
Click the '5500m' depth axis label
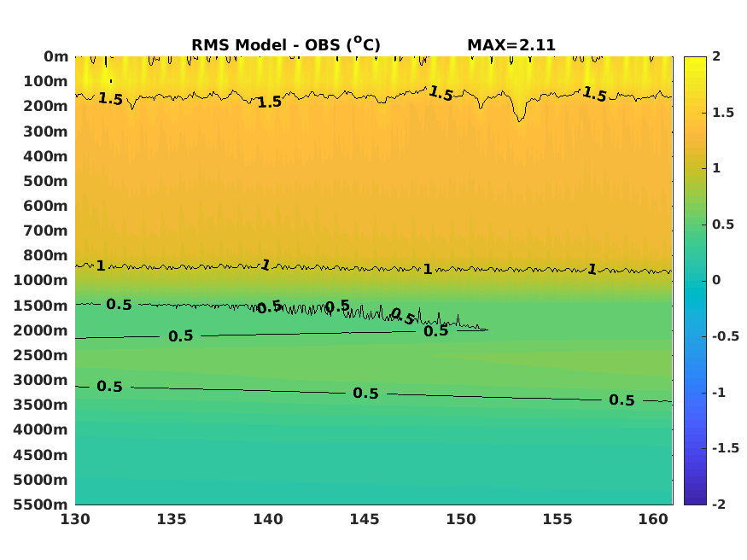click(41, 505)
